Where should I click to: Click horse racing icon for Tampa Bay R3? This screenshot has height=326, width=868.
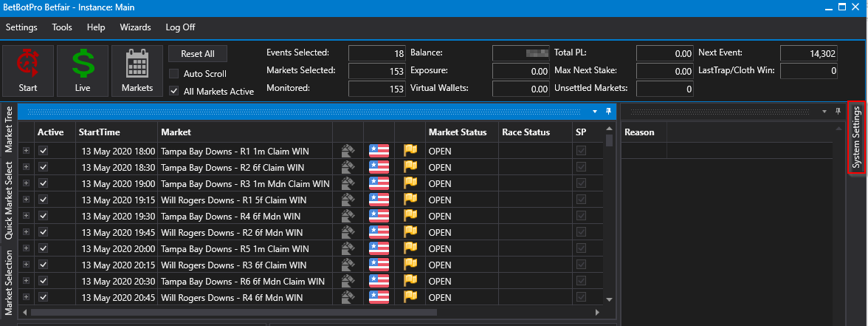(x=348, y=183)
